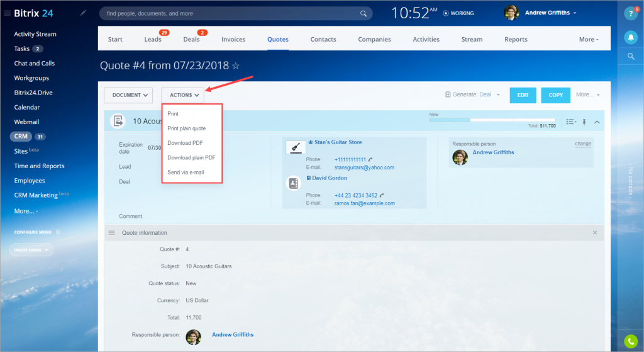Collapse the quote summary panel chevron
This screenshot has width=644, height=352.
point(597,122)
